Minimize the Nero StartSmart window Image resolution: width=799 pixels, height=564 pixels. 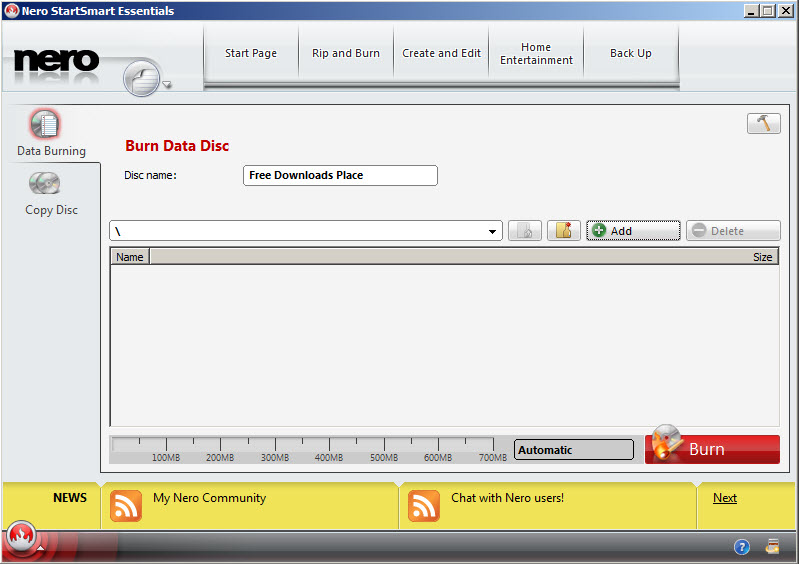tap(751, 11)
